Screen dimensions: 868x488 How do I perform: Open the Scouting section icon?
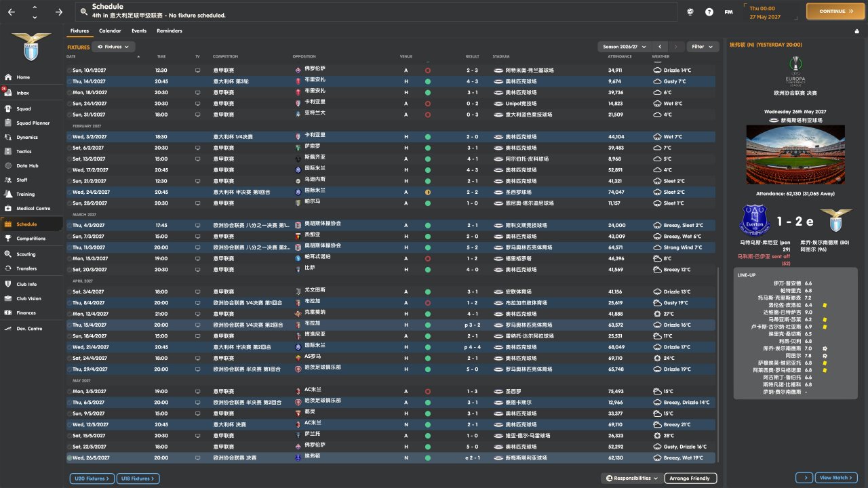tap(9, 254)
